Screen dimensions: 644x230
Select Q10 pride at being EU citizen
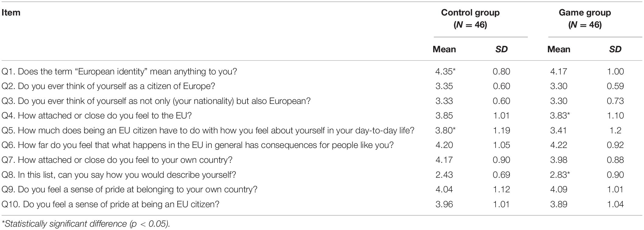click(110, 204)
